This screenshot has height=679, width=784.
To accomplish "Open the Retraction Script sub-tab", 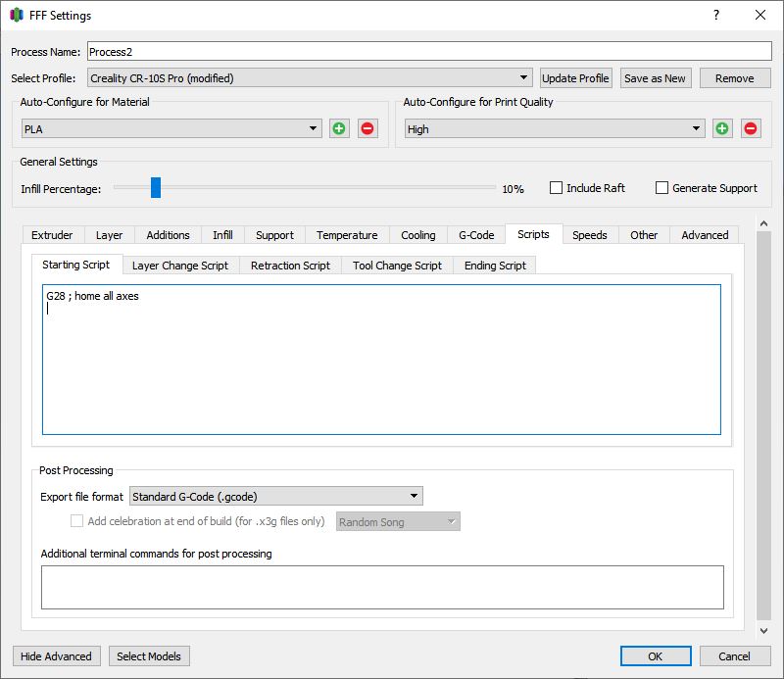I will click(290, 266).
